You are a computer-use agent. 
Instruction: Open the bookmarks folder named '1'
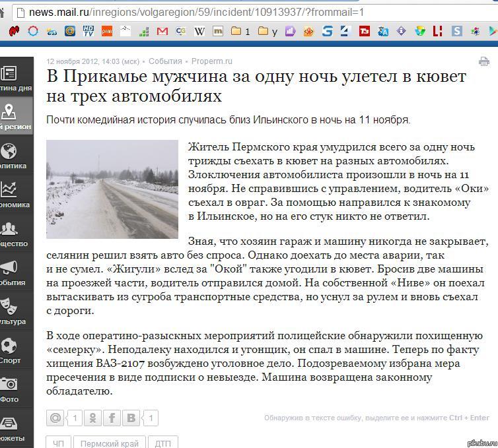(x=240, y=31)
